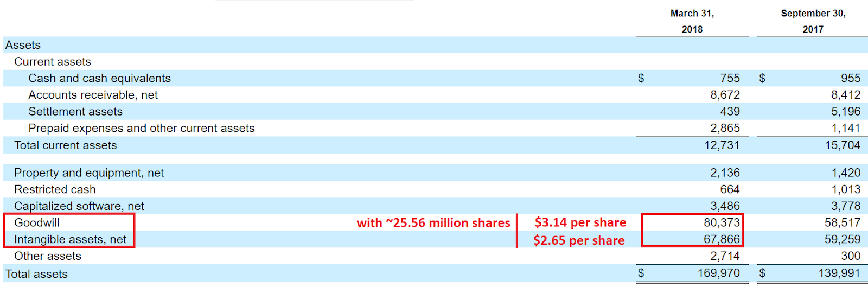868x287 pixels.
Task: Click capitalized software value 3,778
Action: pyautogui.click(x=846, y=206)
